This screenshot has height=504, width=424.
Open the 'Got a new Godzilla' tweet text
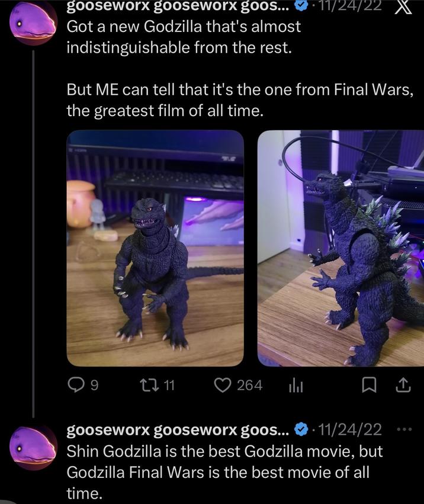coord(240,69)
